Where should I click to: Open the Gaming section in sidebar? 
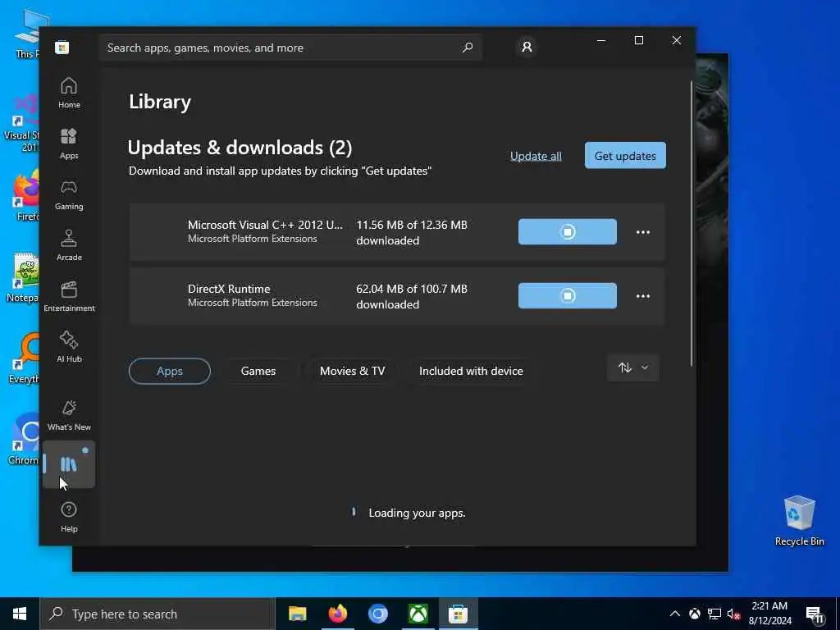[69, 194]
